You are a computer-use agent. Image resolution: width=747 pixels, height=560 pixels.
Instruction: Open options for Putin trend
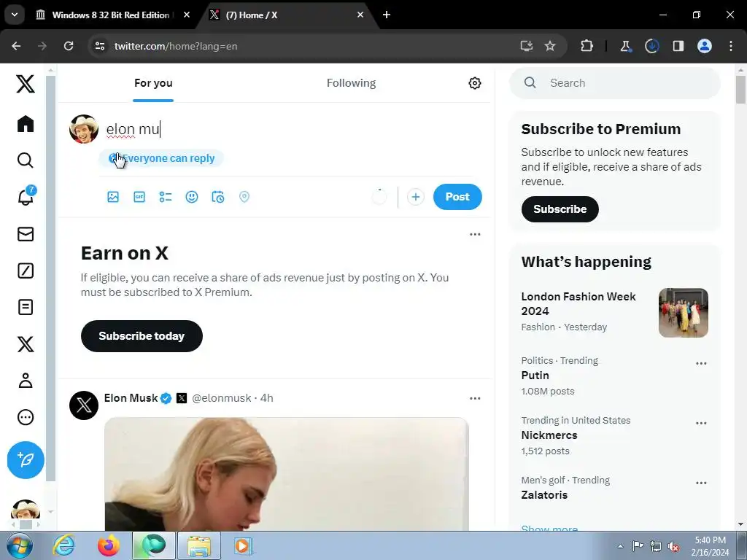click(701, 363)
